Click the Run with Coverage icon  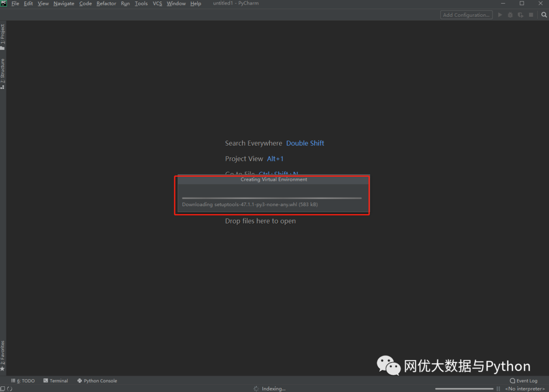[x=521, y=15]
